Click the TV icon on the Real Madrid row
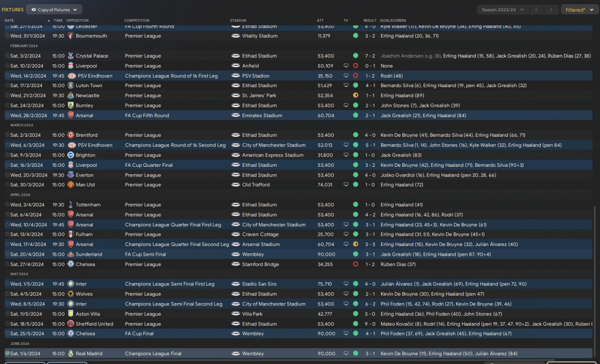Viewport: 600px width, 364px height. [x=346, y=354]
